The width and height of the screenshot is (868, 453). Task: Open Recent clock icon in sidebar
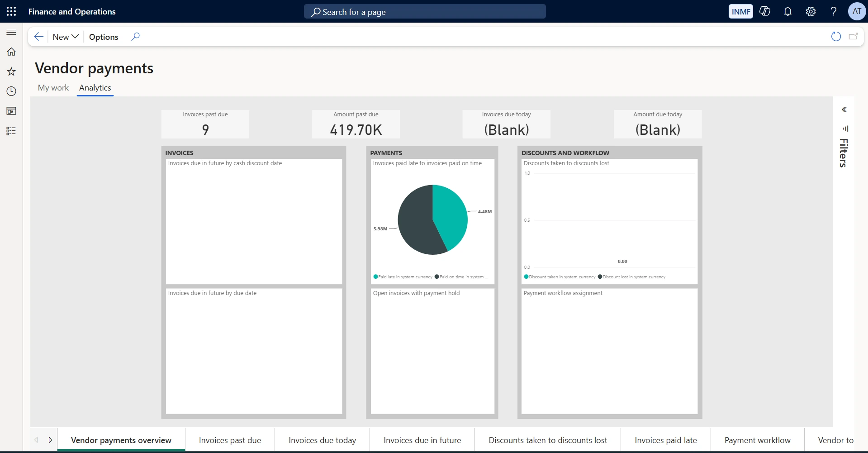pos(11,91)
